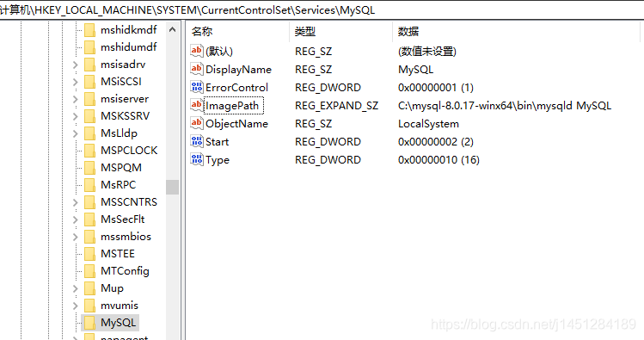This screenshot has height=340, width=644.
Task: Click the MSPCLOCK folder icon
Action: tap(89, 151)
